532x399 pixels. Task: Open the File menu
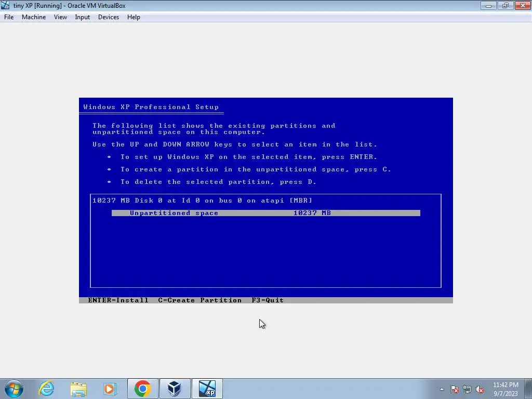[x=9, y=17]
